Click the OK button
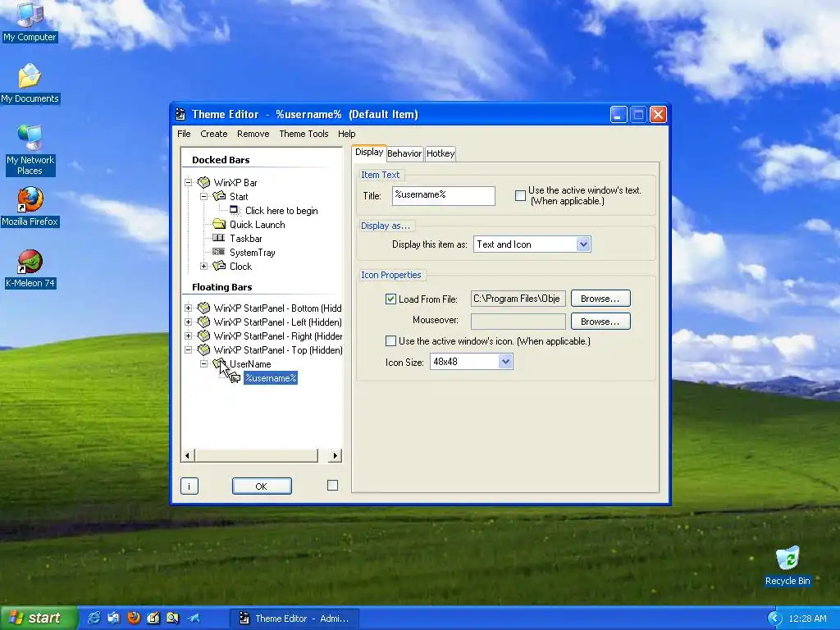Viewport: 840px width, 630px height. [262, 486]
